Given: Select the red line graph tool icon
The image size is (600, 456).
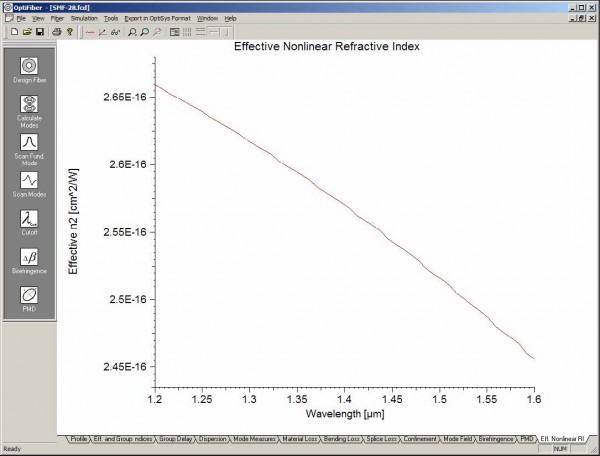Looking at the screenshot, I should 90,33.
